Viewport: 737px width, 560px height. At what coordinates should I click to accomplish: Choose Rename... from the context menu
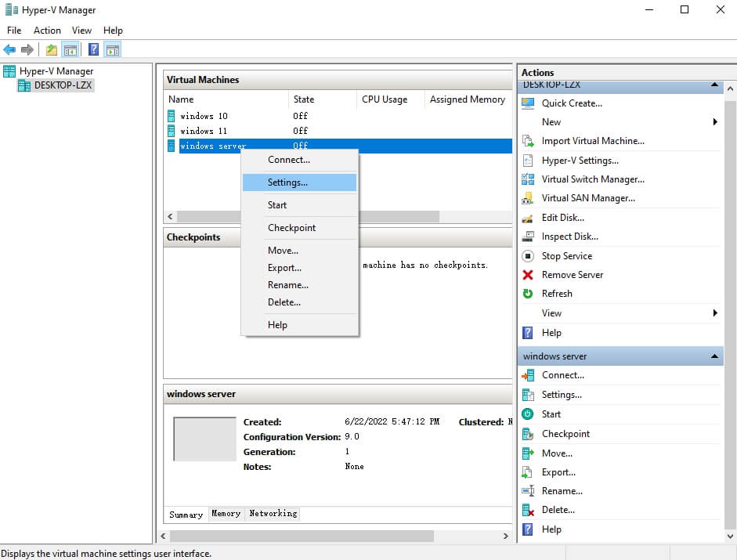pyautogui.click(x=299, y=285)
